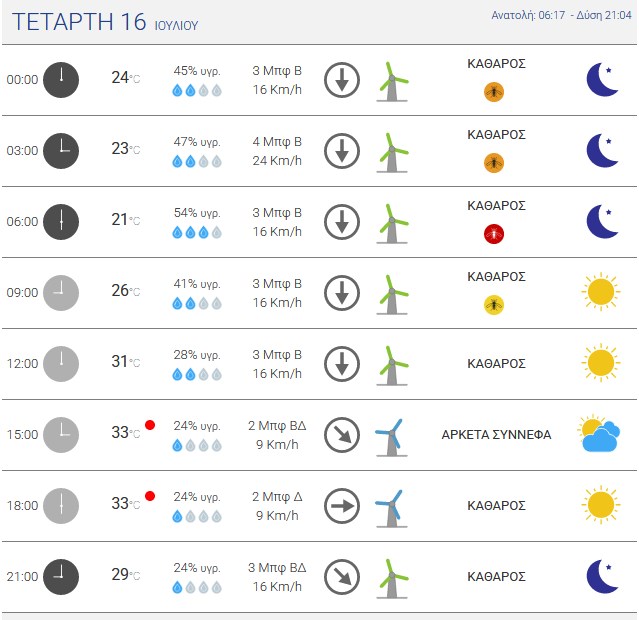Click the red heat dot at 15:00
The height and width of the screenshot is (620, 639).
[x=150, y=425]
